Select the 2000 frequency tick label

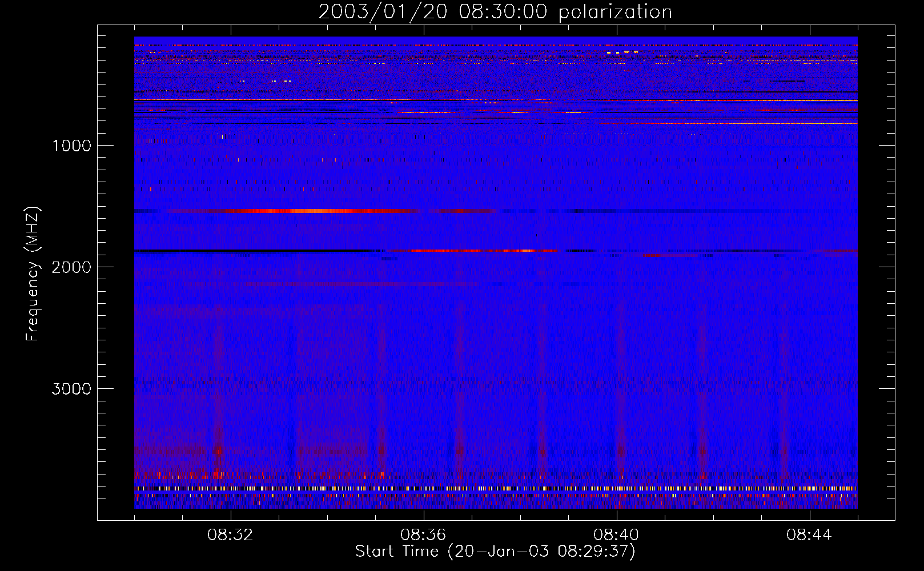tap(71, 267)
